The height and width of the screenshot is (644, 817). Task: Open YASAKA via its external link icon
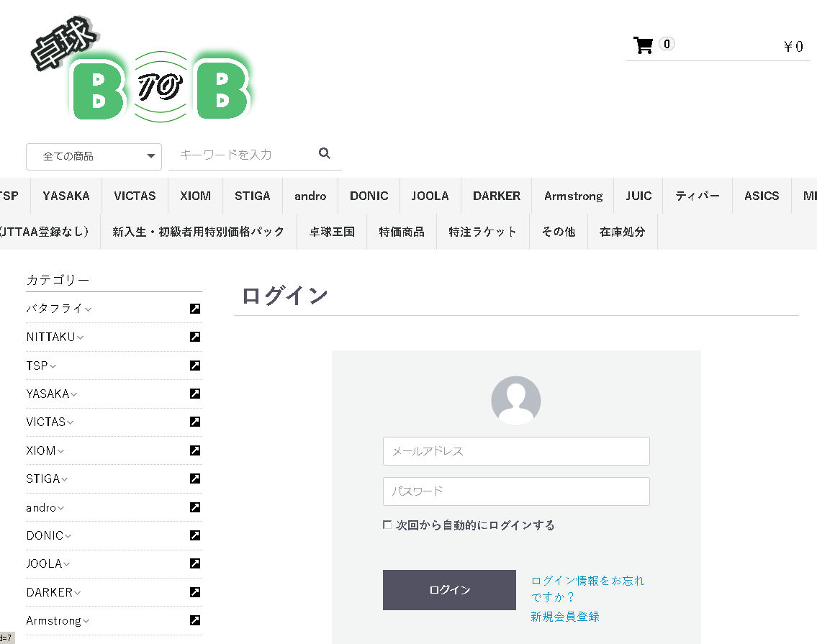pos(194,394)
